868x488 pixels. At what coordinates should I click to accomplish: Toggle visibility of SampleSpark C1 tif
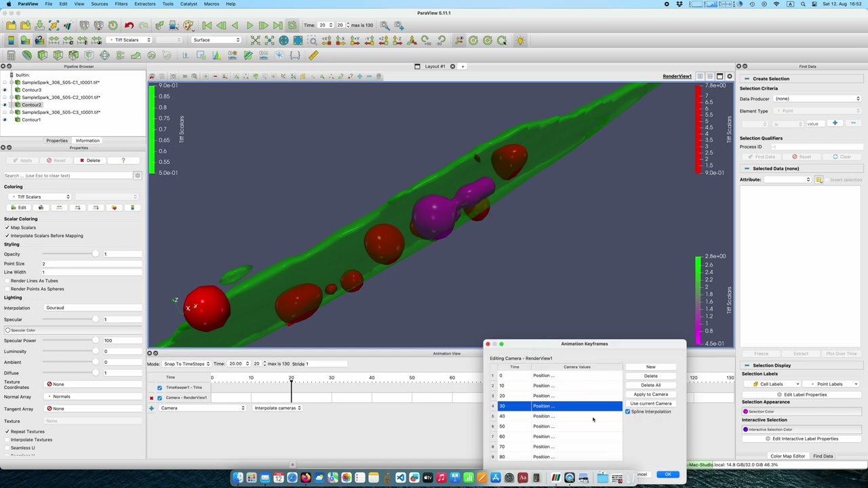click(x=5, y=82)
